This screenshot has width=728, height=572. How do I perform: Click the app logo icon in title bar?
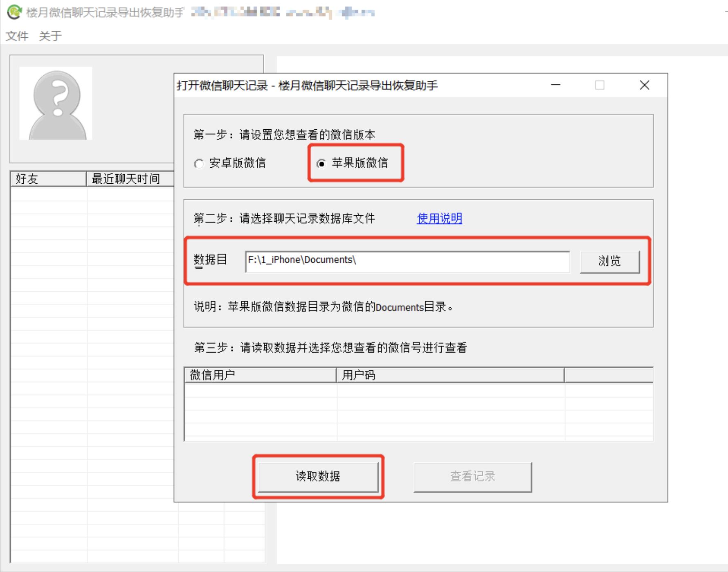[x=13, y=12]
